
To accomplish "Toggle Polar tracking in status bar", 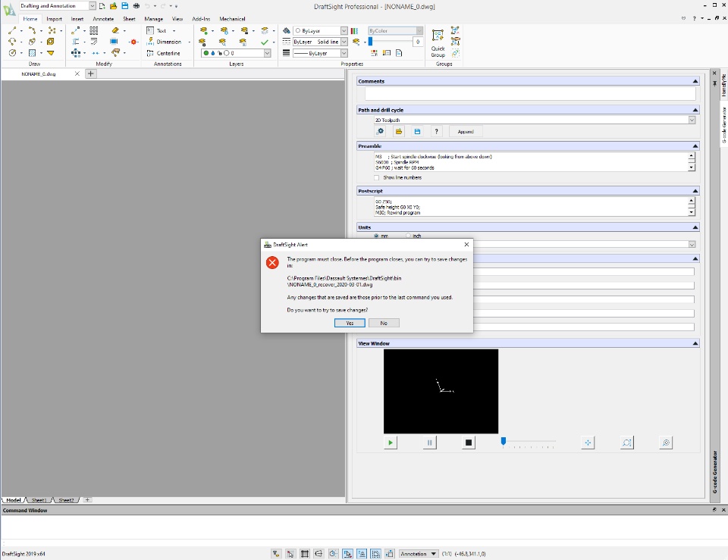I will pyautogui.click(x=333, y=553).
